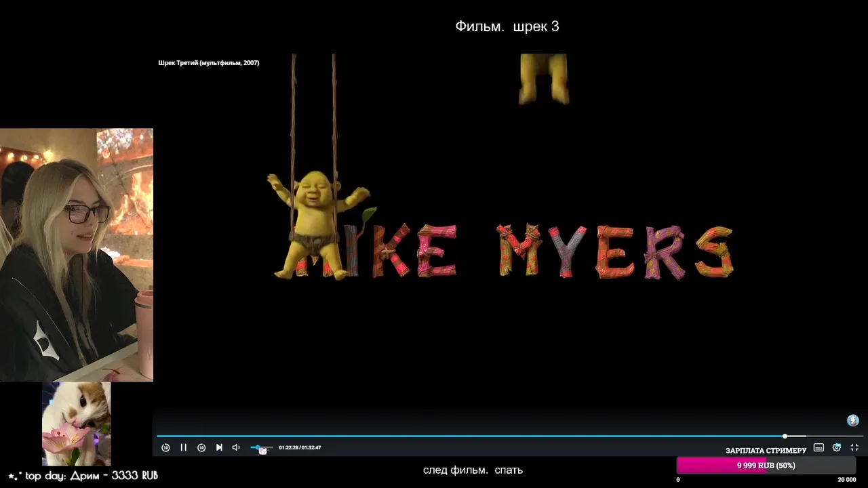
Task: Exit fullscreen mode in the player
Action: (854, 447)
